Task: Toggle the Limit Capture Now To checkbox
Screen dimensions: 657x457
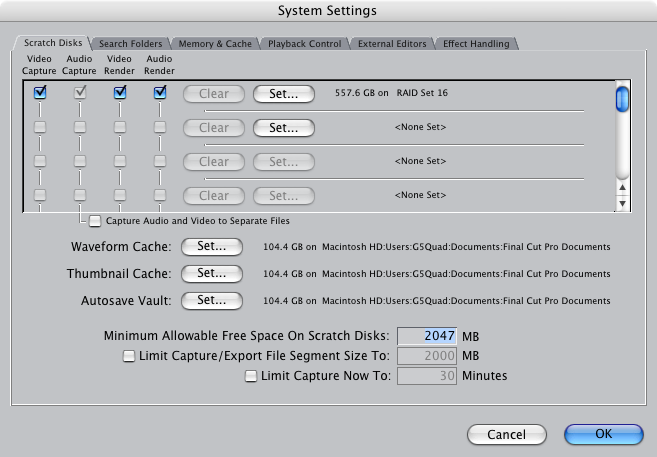Action: pyautogui.click(x=251, y=376)
